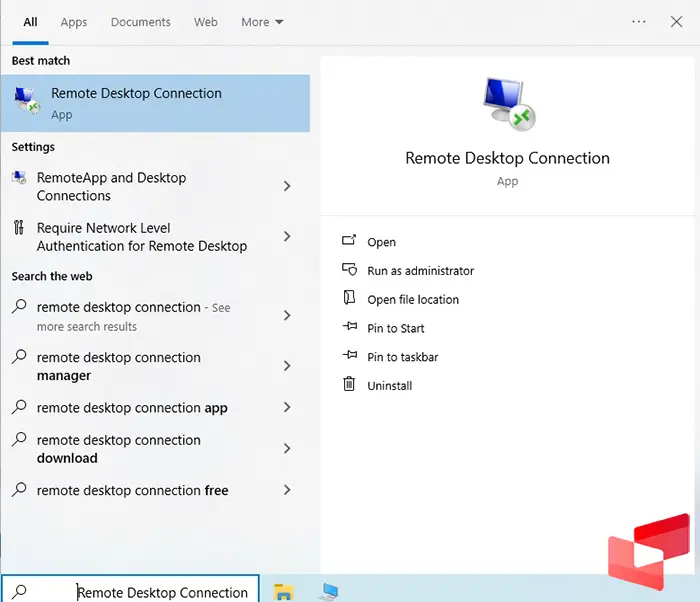The image size is (700, 602).
Task: Expand RemoteApp and Desktop Connections arrow
Action: [287, 186]
